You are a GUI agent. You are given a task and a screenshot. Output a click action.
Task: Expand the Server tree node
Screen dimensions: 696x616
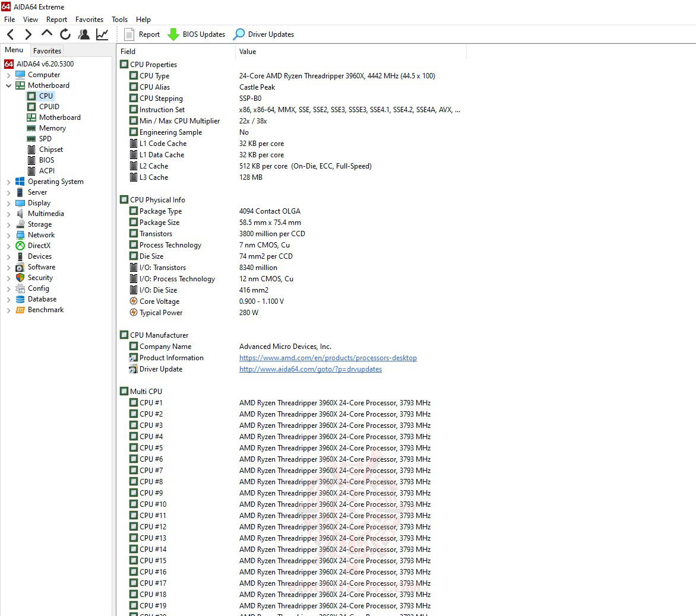[8, 192]
